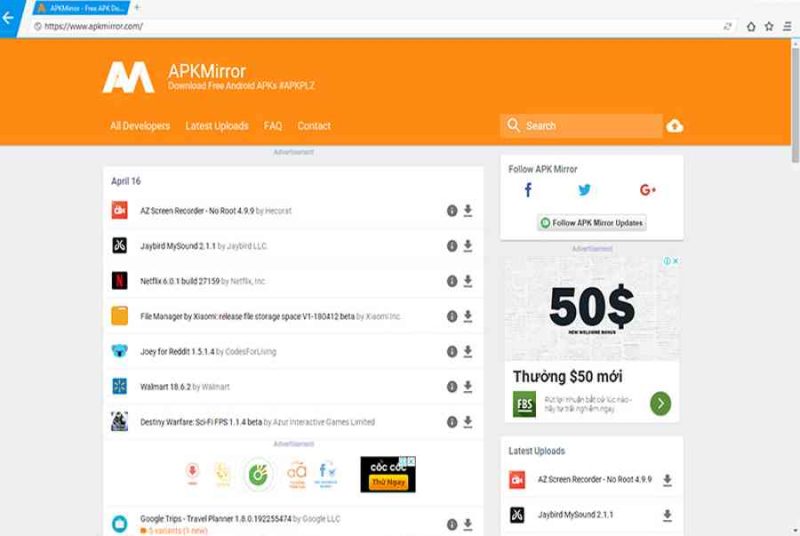Open a new browser tab with plus
800x536 pixels.
(137, 8)
